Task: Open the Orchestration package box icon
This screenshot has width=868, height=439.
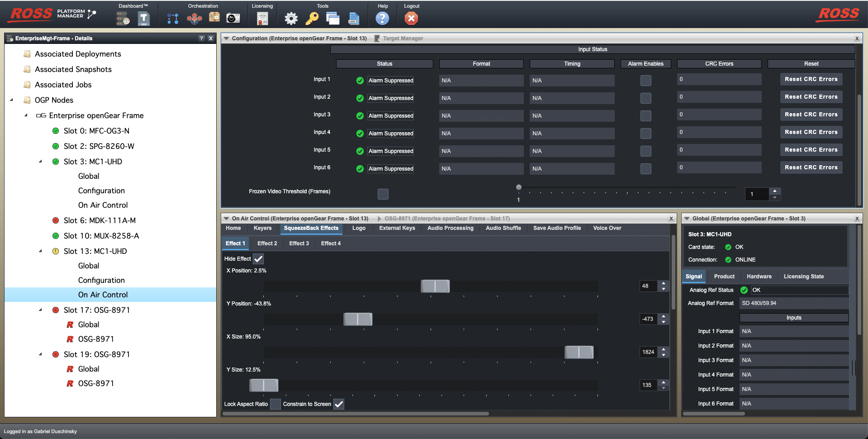Action: 214,18
